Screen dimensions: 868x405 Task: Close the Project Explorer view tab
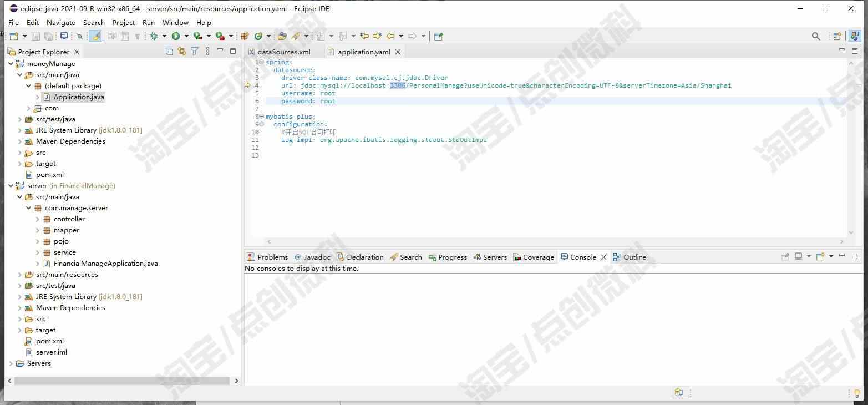click(77, 52)
